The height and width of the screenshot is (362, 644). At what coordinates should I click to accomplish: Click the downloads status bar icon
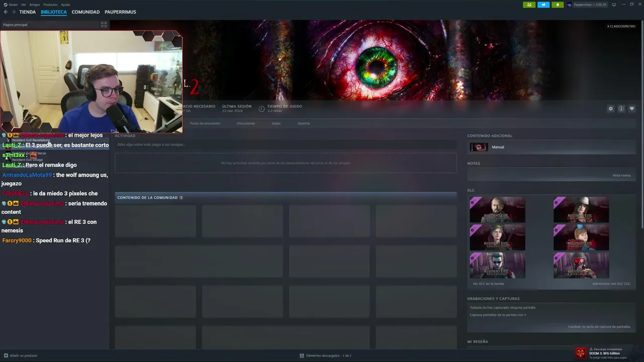click(x=302, y=355)
